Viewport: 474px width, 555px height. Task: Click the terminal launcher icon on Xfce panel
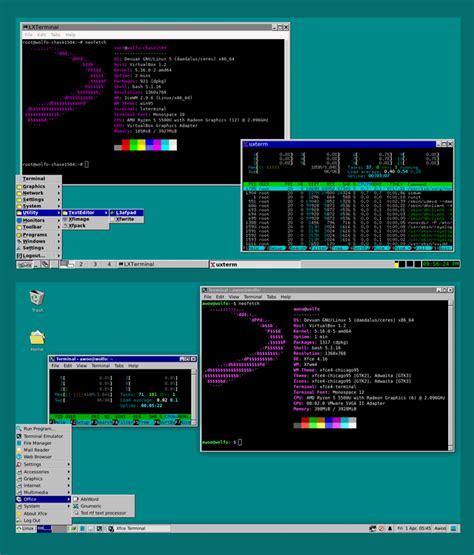click(99, 528)
